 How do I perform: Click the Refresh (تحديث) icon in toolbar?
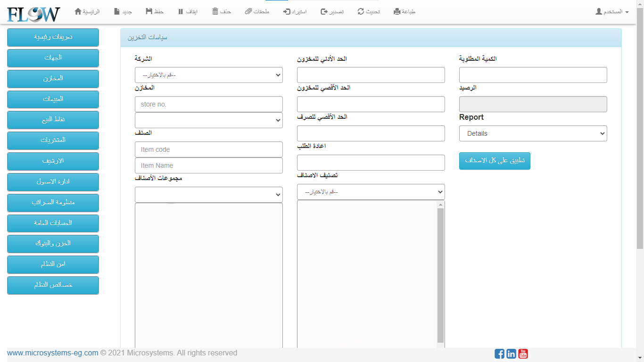[361, 11]
